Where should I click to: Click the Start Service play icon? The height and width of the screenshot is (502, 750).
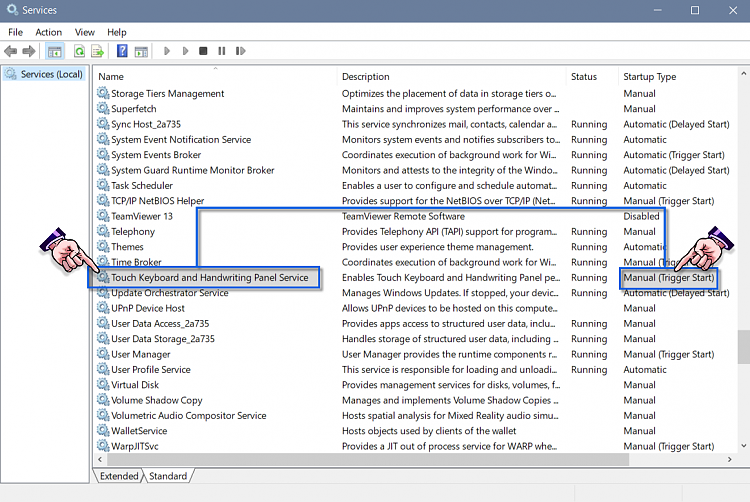point(166,51)
